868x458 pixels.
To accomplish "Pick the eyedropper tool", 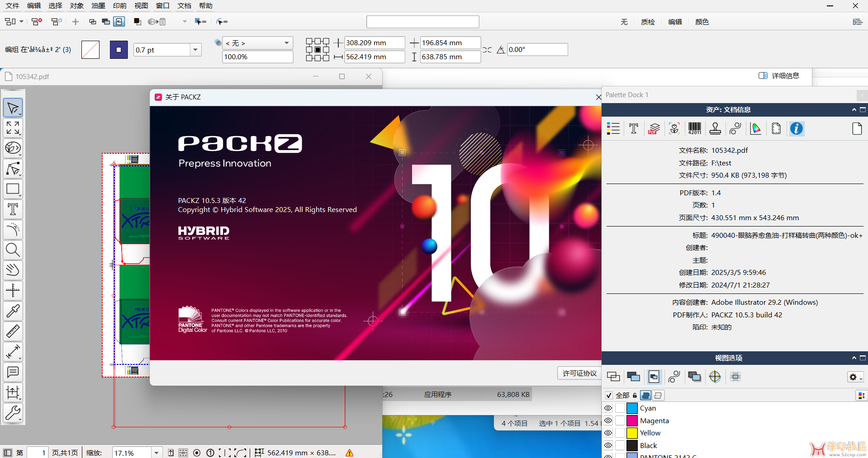I will 13,311.
